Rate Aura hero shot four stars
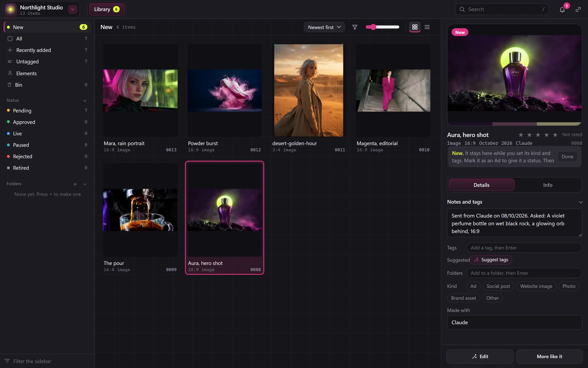Screen dimensions: 588x368 (x=546, y=135)
